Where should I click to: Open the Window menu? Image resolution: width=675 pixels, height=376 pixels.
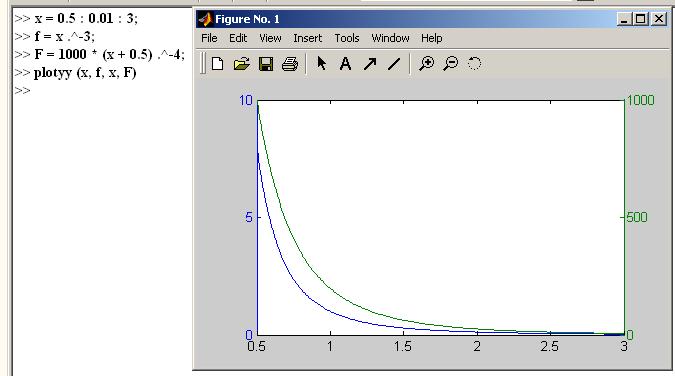coord(390,38)
